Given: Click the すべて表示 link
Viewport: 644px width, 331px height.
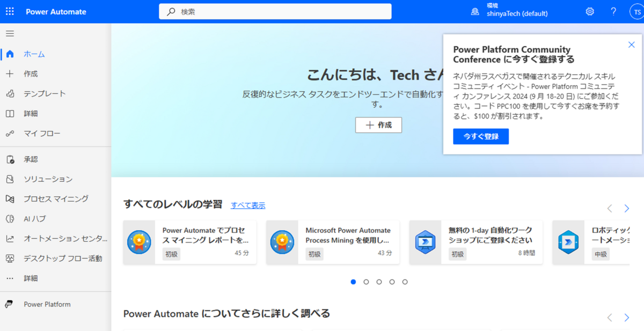Looking at the screenshot, I should click(x=248, y=205).
